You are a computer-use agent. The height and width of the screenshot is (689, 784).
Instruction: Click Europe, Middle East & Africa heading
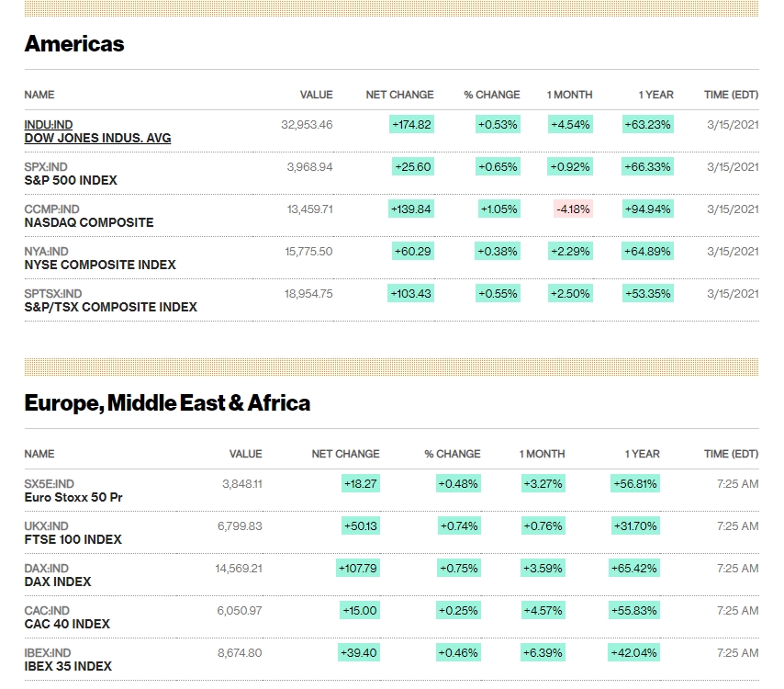point(167,403)
